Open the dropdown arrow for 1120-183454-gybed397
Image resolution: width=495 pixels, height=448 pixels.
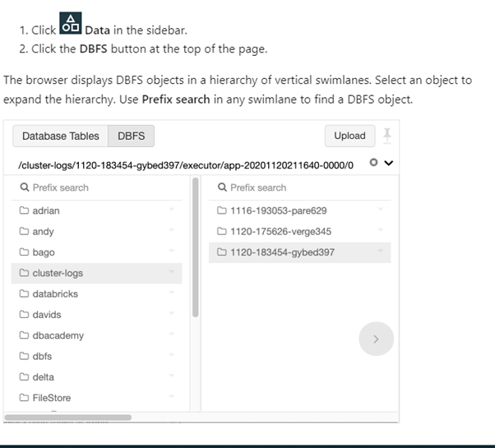click(x=381, y=252)
